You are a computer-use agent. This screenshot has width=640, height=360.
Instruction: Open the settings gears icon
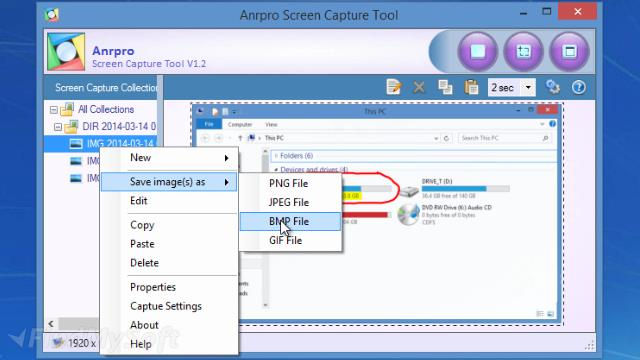point(553,87)
